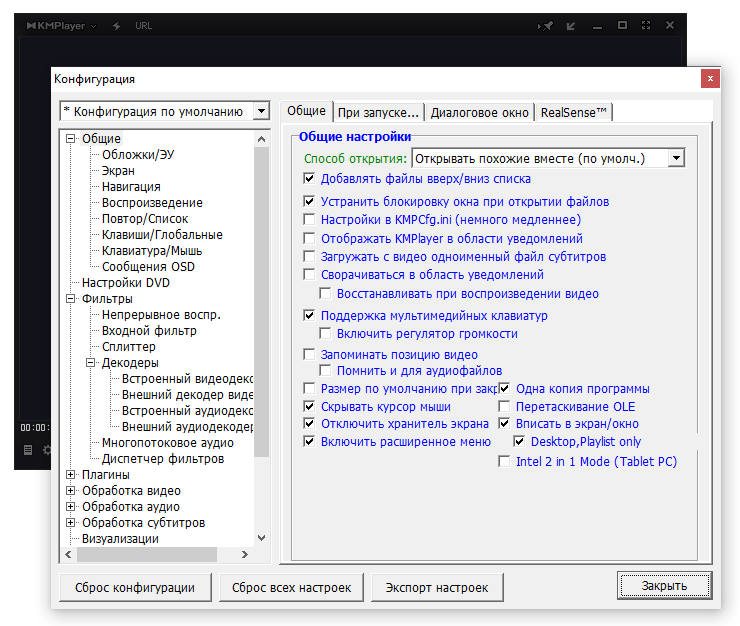Select Настройки DVD tree item

pos(126,283)
